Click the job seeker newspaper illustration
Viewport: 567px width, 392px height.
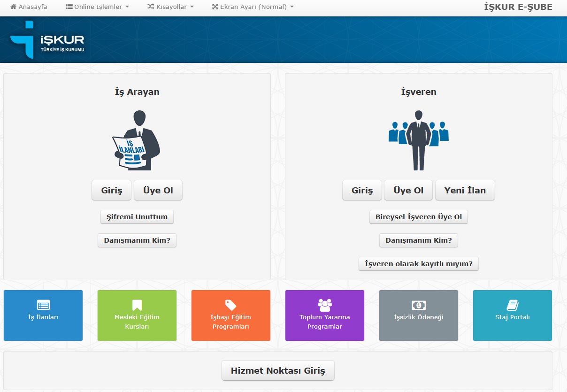tap(137, 140)
